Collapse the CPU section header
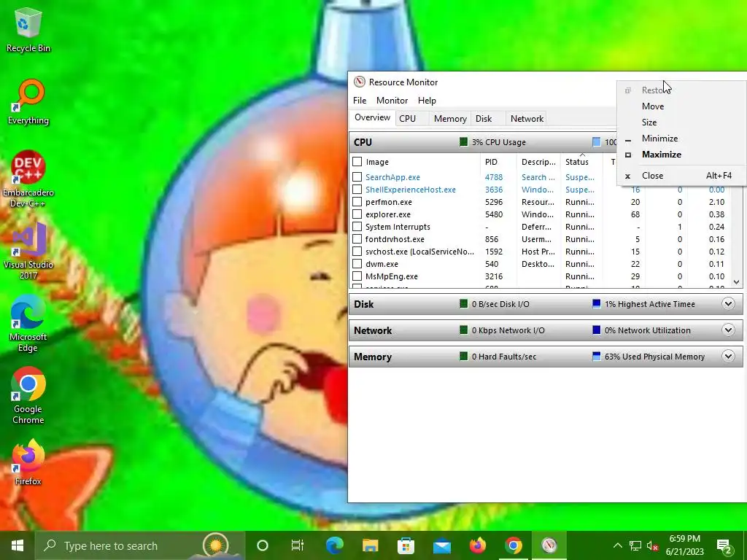The width and height of the screenshot is (747, 560). click(483, 142)
